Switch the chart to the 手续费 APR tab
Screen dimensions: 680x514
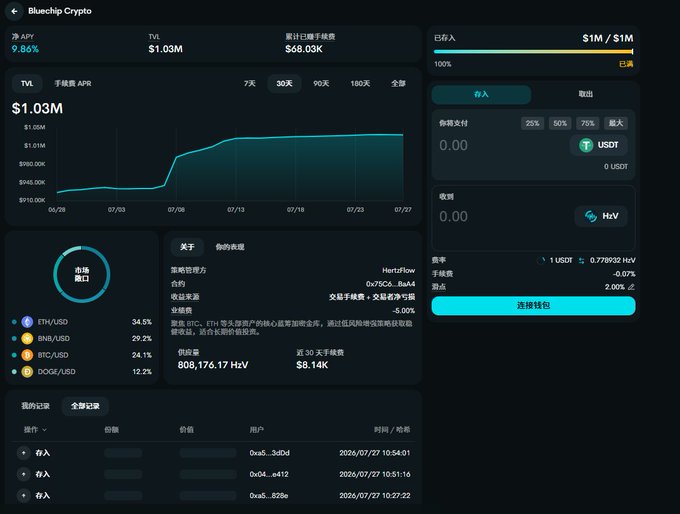[73, 83]
